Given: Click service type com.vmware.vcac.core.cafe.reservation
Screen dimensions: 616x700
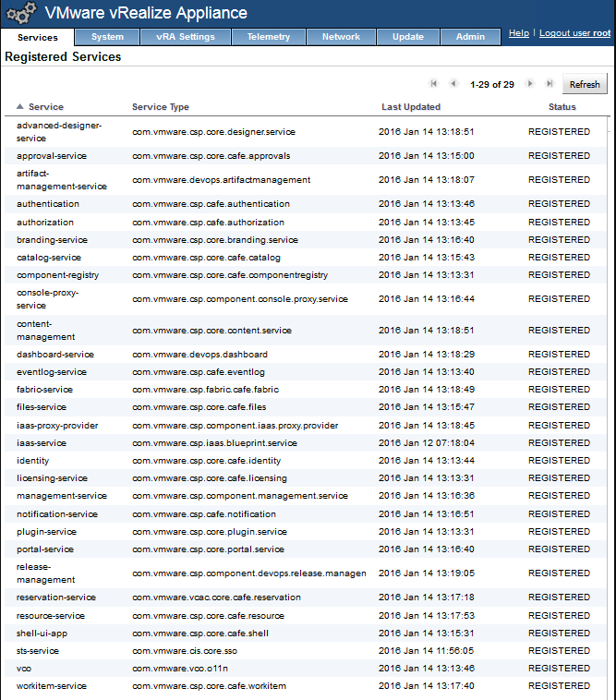Looking at the screenshot, I should pyautogui.click(x=216, y=597).
